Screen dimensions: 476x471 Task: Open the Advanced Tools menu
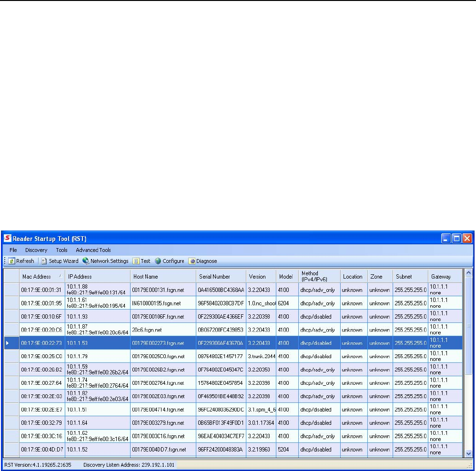point(93,250)
